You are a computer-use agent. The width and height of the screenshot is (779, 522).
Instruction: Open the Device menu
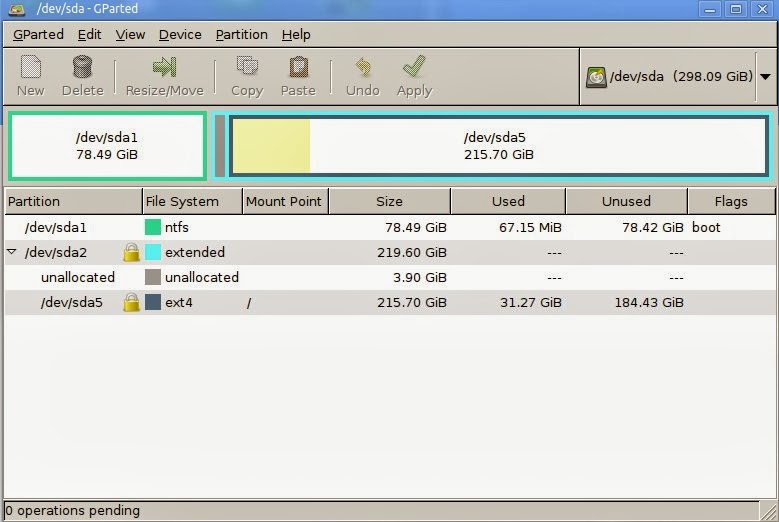coord(180,34)
